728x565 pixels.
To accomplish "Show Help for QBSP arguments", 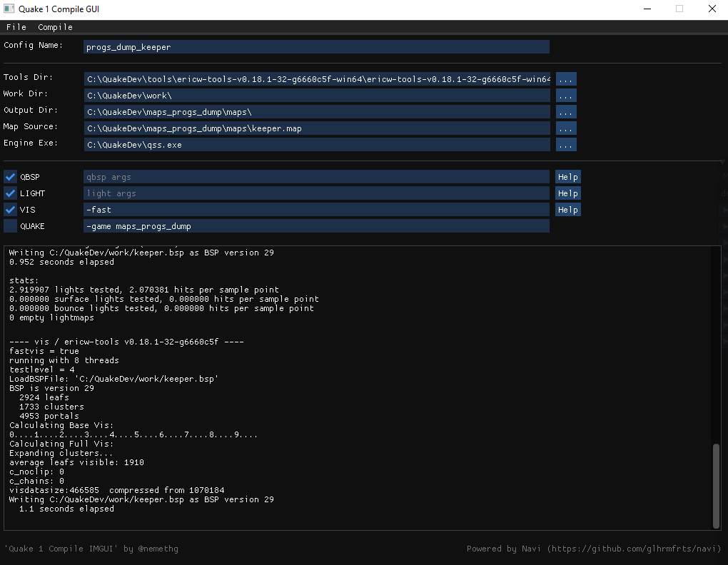I will tap(567, 176).
